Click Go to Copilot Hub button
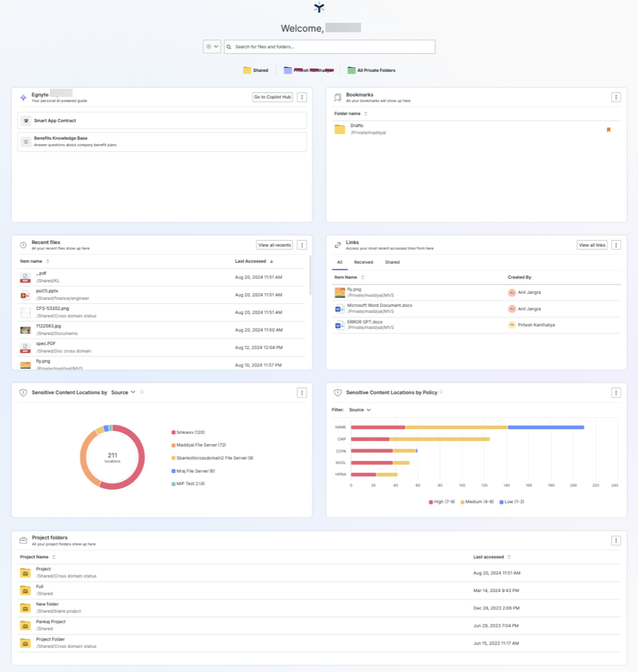638x672 pixels. click(272, 98)
